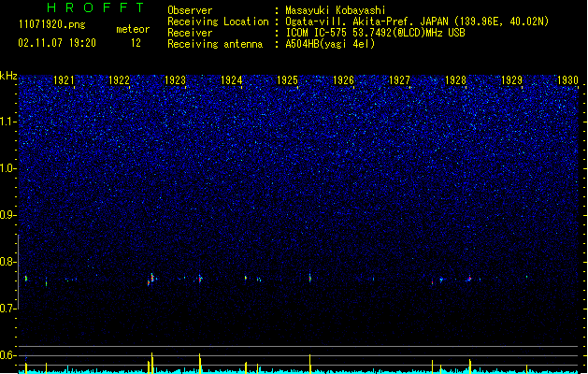
Task: Click the Receiving antenna label
Action: [x=215, y=44]
